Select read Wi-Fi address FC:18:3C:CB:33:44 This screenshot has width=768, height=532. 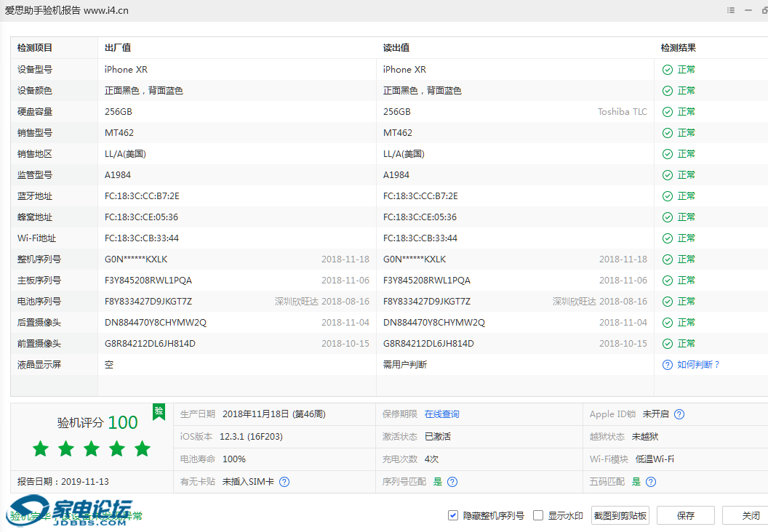pos(420,238)
